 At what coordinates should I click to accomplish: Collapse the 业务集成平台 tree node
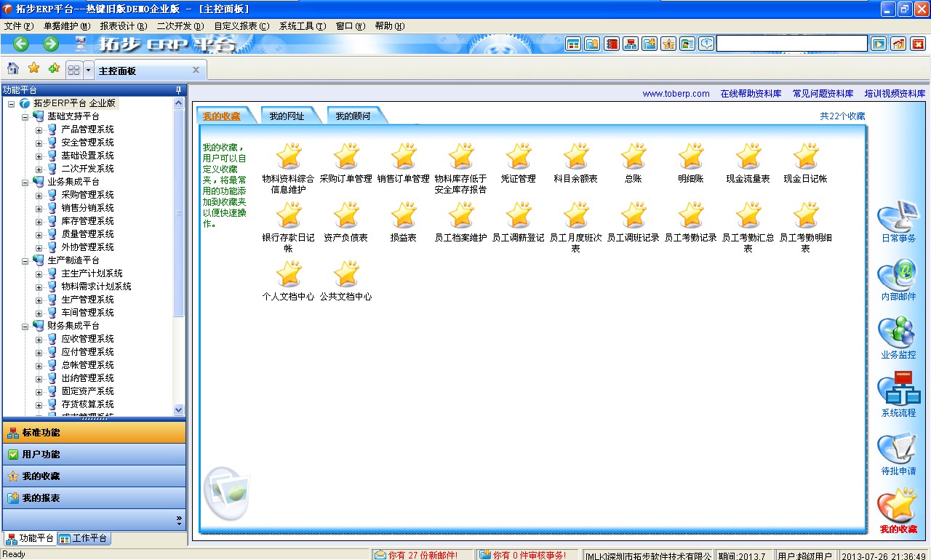25,182
